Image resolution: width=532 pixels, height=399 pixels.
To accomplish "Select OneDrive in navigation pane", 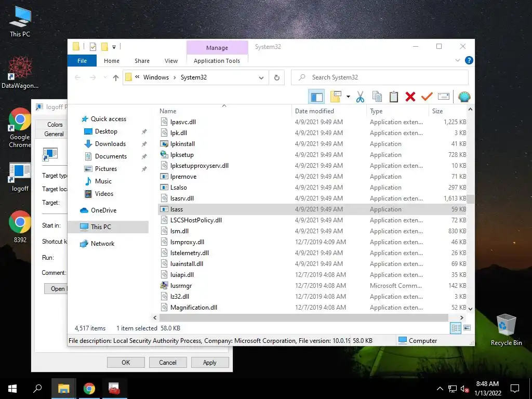I will 103,210.
